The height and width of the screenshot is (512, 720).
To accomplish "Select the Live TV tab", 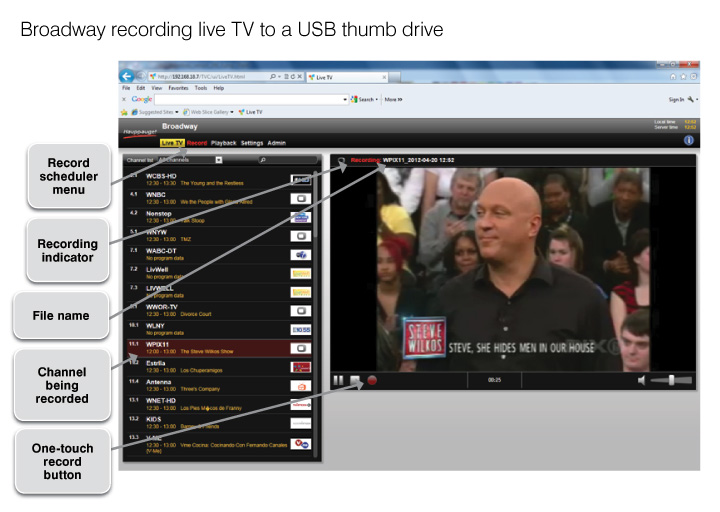I will pyautogui.click(x=171, y=143).
